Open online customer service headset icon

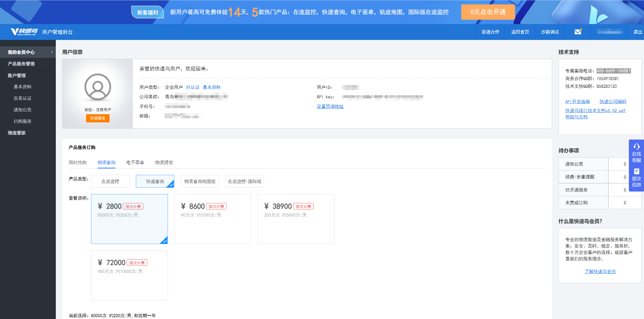pos(636,147)
